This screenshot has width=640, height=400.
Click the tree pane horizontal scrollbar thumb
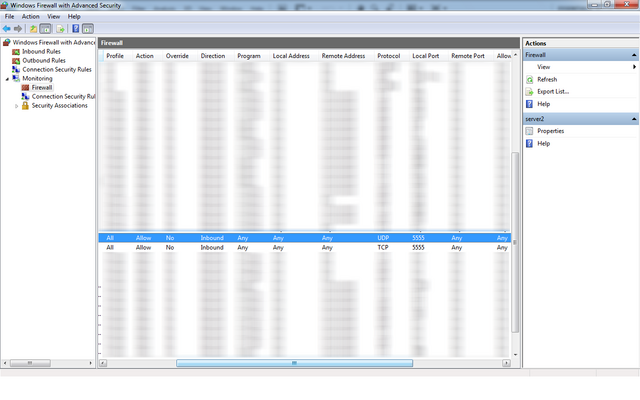[30, 363]
